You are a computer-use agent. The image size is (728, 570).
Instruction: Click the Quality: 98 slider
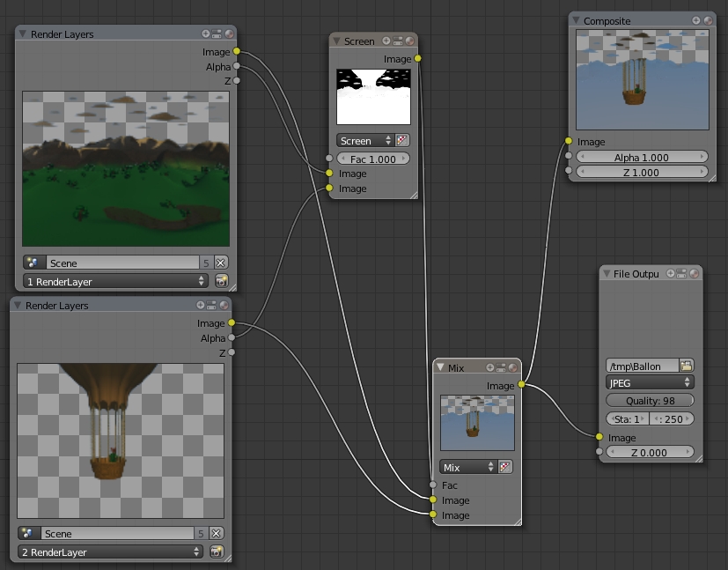tap(650, 401)
